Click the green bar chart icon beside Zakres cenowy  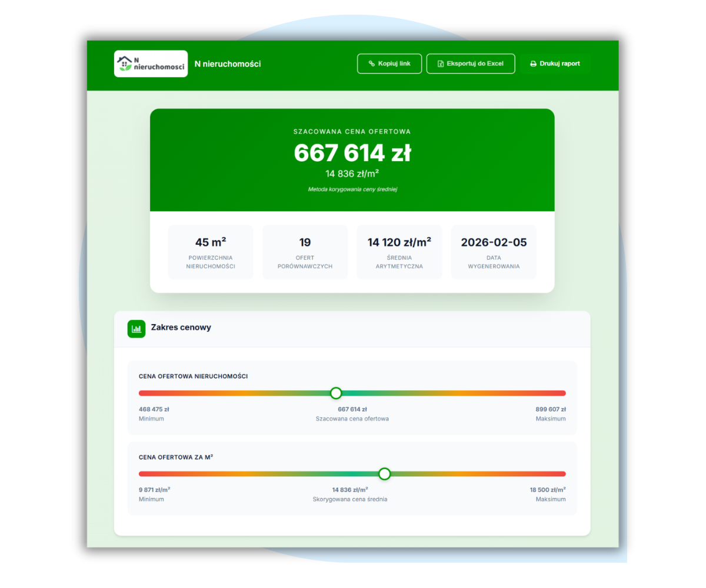tap(136, 329)
